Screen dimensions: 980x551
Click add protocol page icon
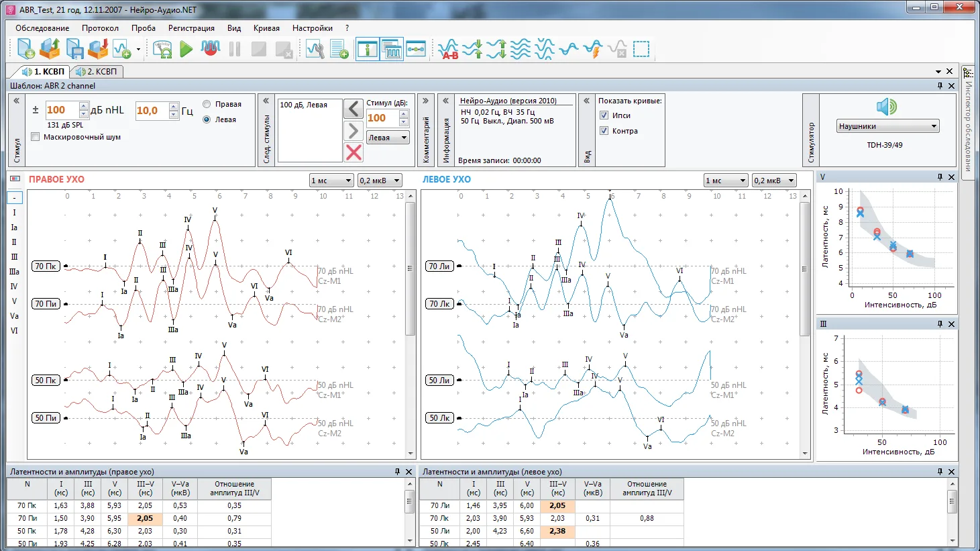[x=339, y=49]
